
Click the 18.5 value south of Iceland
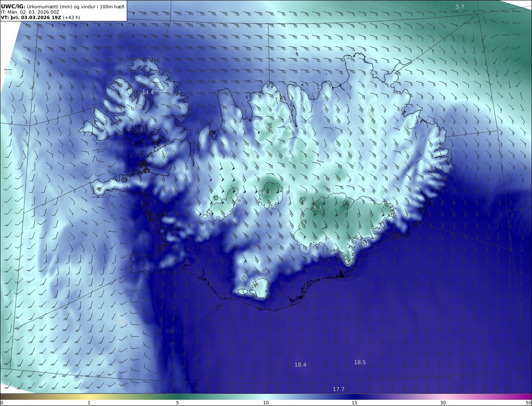(x=360, y=362)
